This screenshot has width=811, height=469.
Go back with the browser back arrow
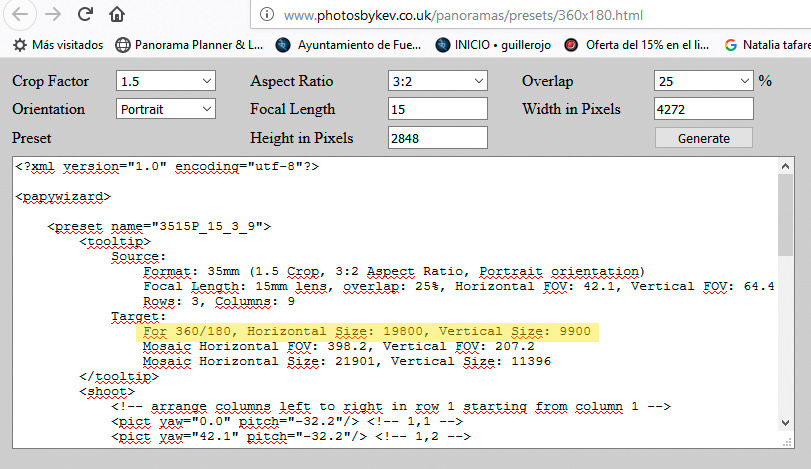point(20,14)
